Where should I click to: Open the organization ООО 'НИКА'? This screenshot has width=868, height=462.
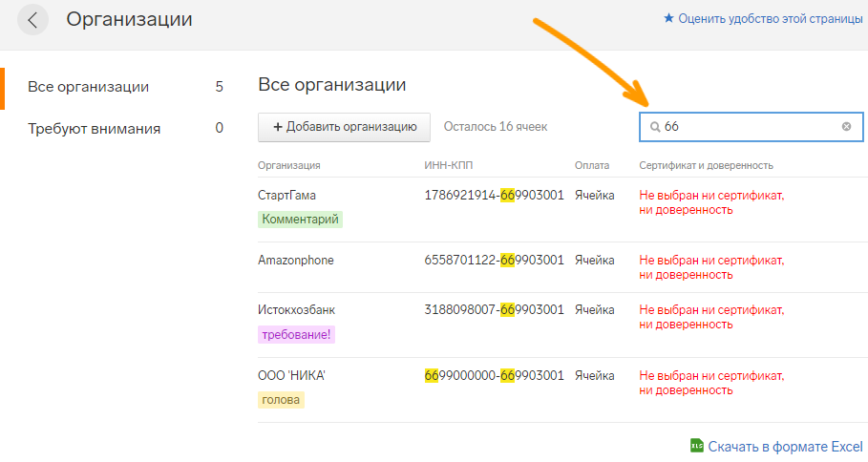point(291,376)
